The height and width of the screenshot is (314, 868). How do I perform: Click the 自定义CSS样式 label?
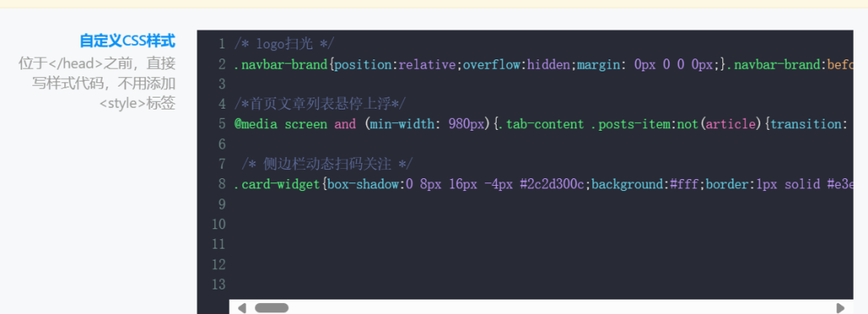coord(127,41)
